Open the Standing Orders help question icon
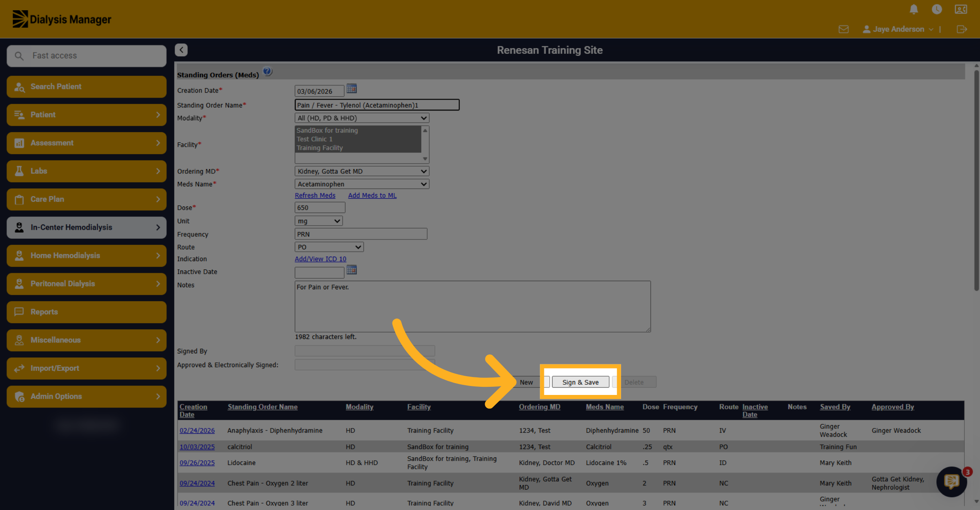Screen dimensions: 980x510 267,71
